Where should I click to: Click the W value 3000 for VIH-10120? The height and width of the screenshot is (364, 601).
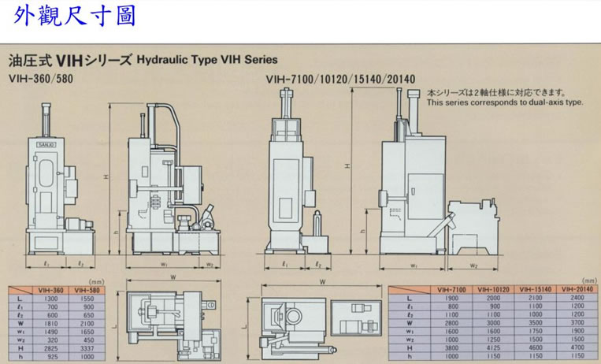pyautogui.click(x=493, y=323)
